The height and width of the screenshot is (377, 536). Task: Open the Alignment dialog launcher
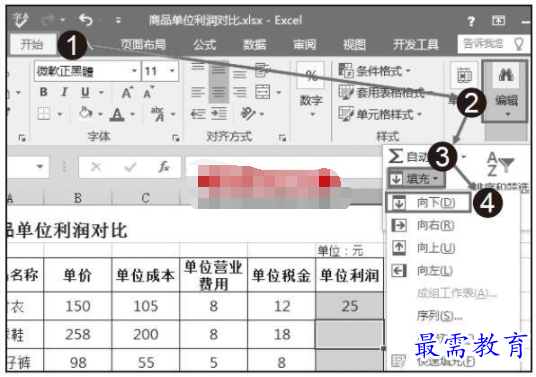point(282,138)
